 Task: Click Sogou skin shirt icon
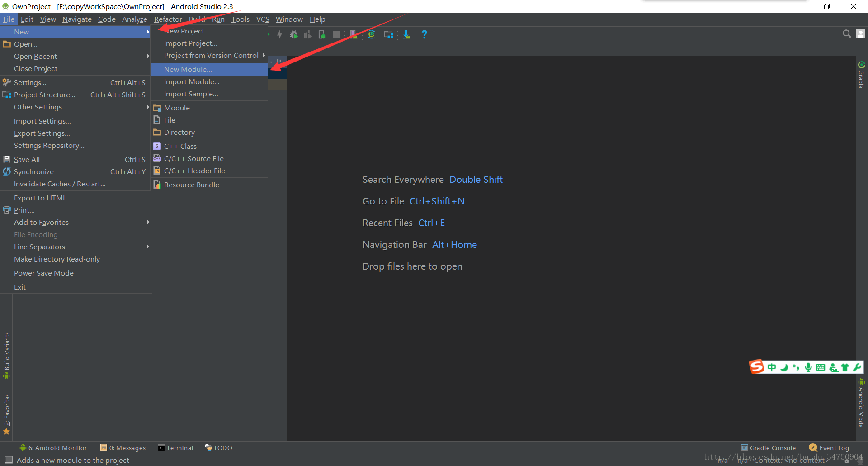click(x=845, y=367)
